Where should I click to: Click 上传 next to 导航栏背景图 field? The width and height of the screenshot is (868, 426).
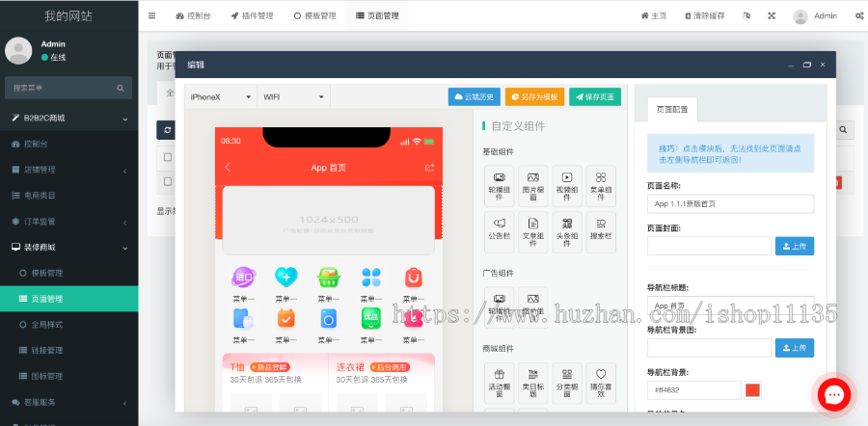[x=795, y=347]
